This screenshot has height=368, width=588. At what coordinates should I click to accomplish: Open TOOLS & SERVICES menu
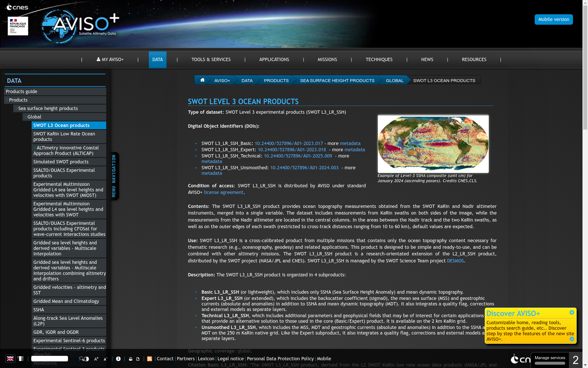[211, 60]
